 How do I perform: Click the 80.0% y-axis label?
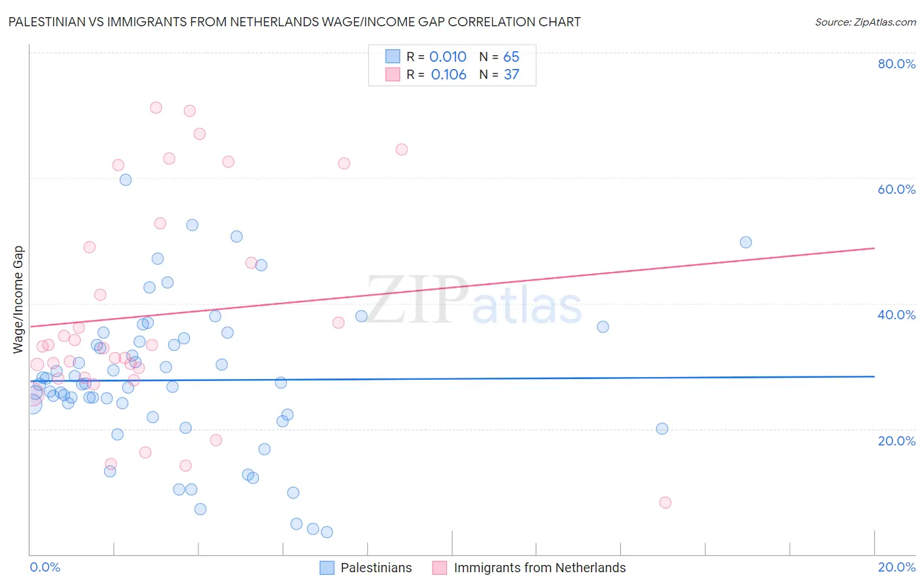tap(896, 64)
